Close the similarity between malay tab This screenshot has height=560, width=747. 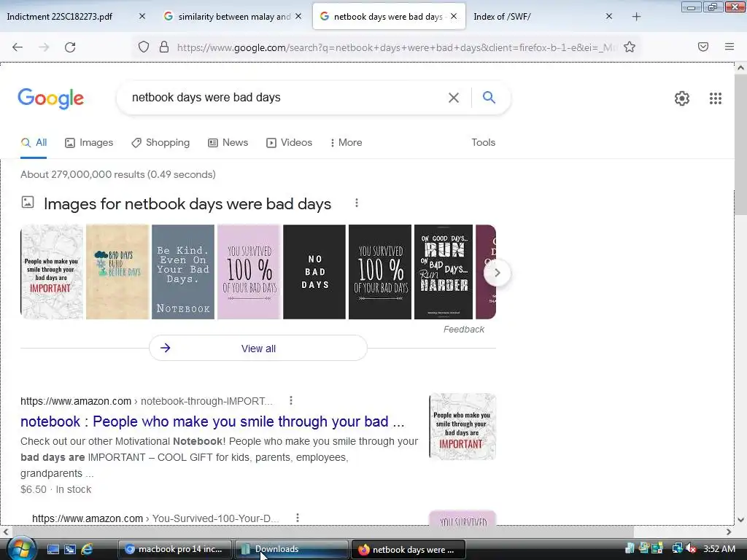click(298, 16)
